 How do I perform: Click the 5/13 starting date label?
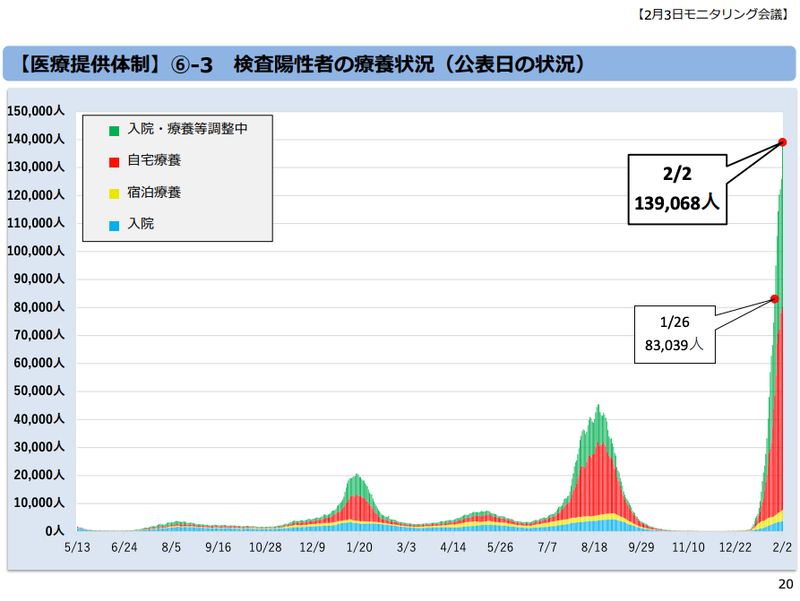[x=77, y=548]
